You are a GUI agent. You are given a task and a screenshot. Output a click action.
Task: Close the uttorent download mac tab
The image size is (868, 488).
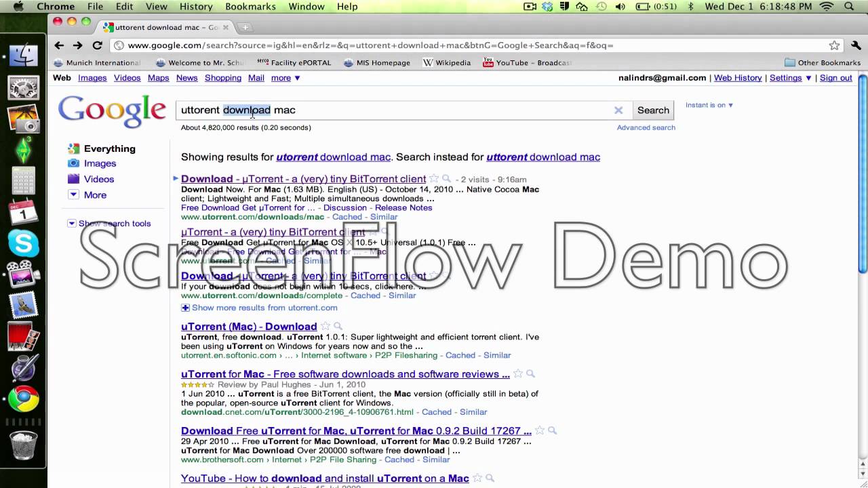(x=226, y=28)
